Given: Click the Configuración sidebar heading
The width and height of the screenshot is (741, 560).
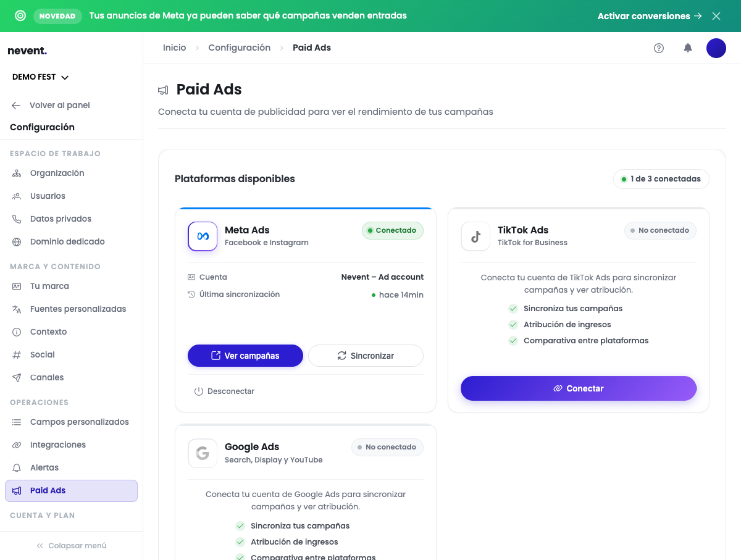Looking at the screenshot, I should click(x=42, y=127).
